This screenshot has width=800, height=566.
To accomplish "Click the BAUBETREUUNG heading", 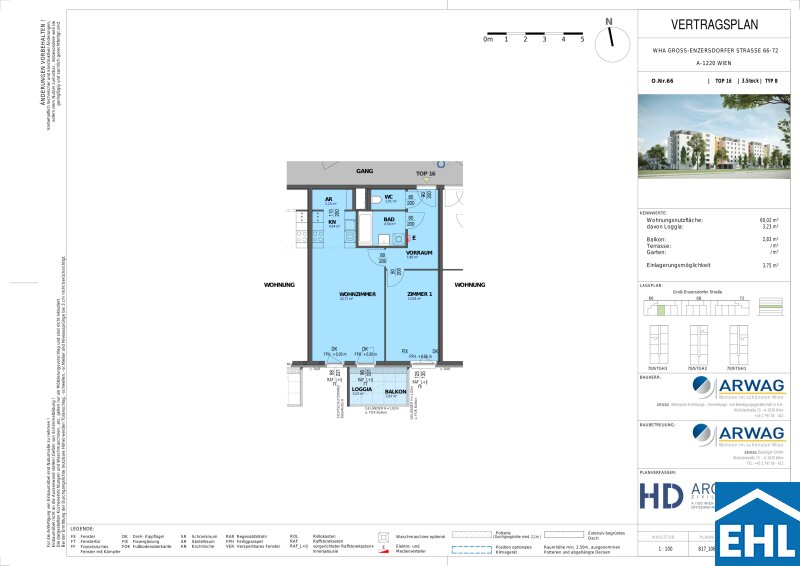I will click(657, 424).
